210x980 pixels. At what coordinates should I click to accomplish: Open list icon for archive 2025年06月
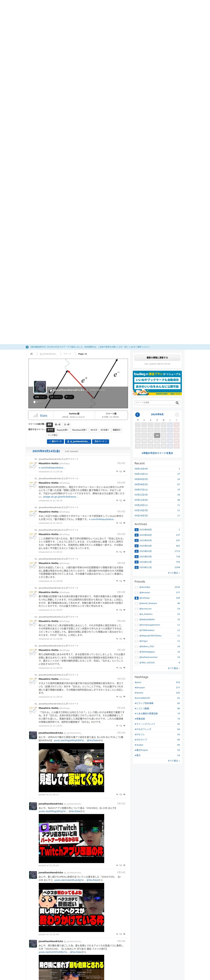pyautogui.click(x=136, y=535)
